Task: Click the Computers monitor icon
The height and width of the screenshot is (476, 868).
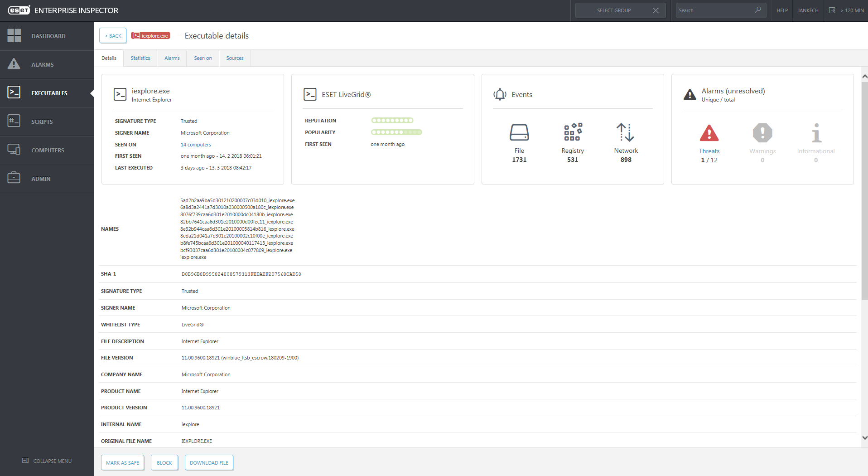Action: (x=14, y=150)
